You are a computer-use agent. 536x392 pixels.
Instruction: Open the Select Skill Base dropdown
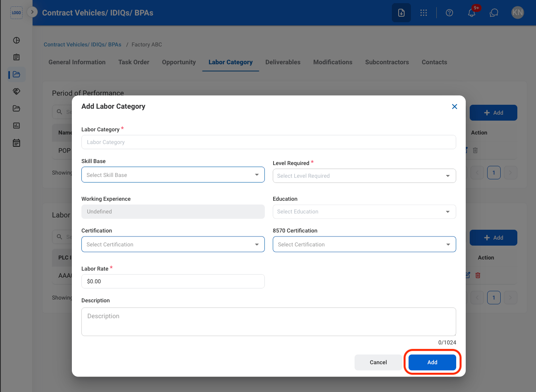pyautogui.click(x=173, y=175)
